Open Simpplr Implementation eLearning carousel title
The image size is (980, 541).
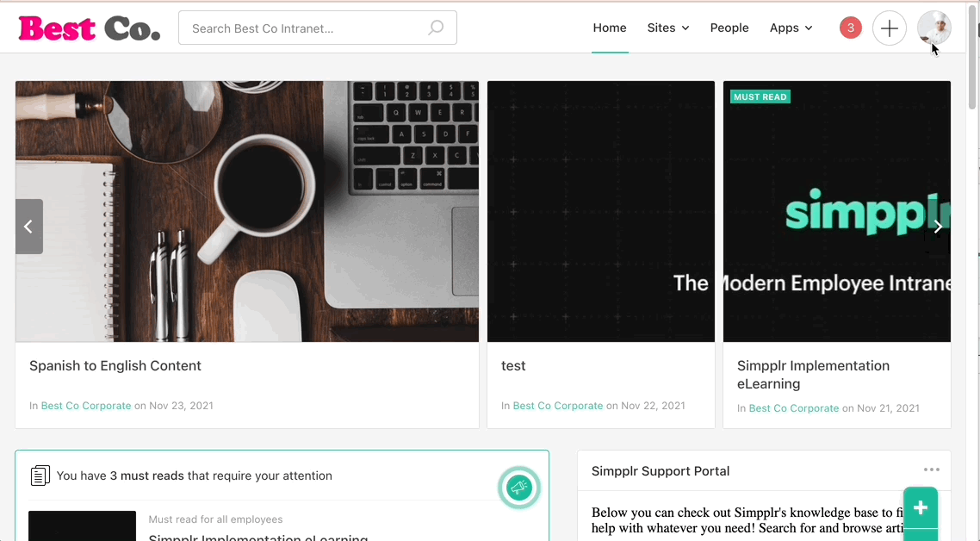point(812,375)
